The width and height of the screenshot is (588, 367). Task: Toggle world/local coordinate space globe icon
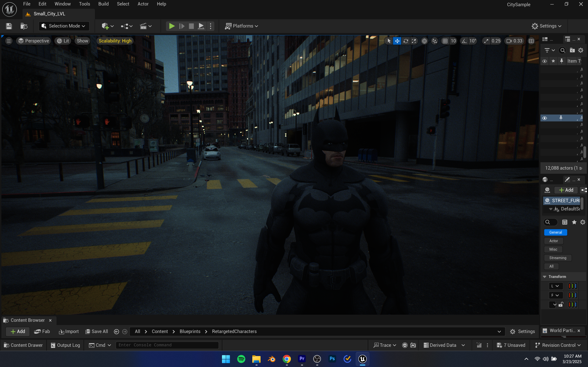[424, 41]
